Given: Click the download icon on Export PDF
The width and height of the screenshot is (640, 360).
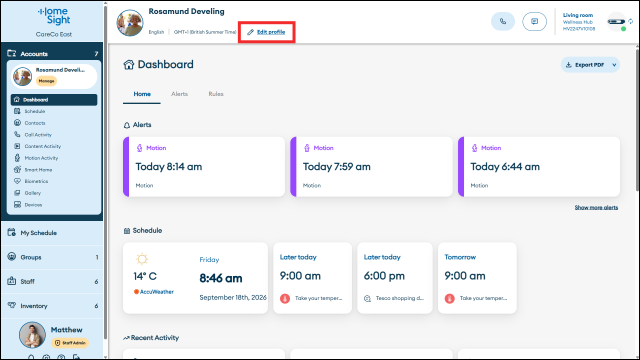Looking at the screenshot, I should pos(569,65).
